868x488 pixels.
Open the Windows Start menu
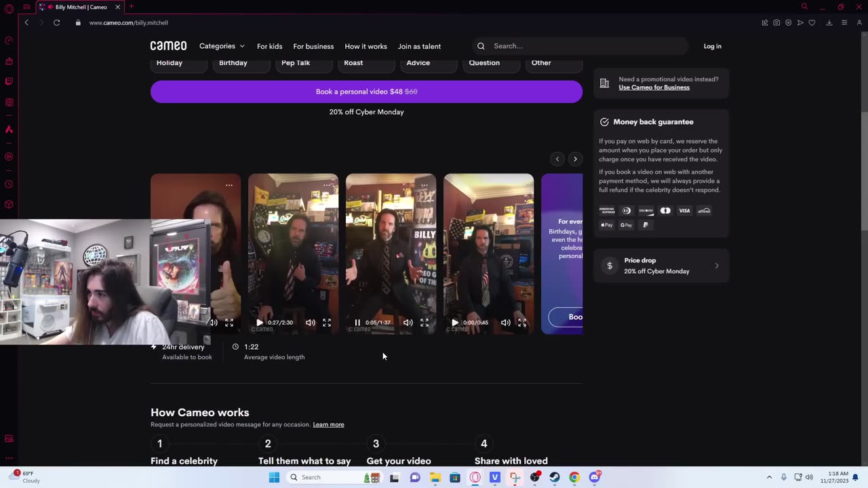[x=274, y=477]
